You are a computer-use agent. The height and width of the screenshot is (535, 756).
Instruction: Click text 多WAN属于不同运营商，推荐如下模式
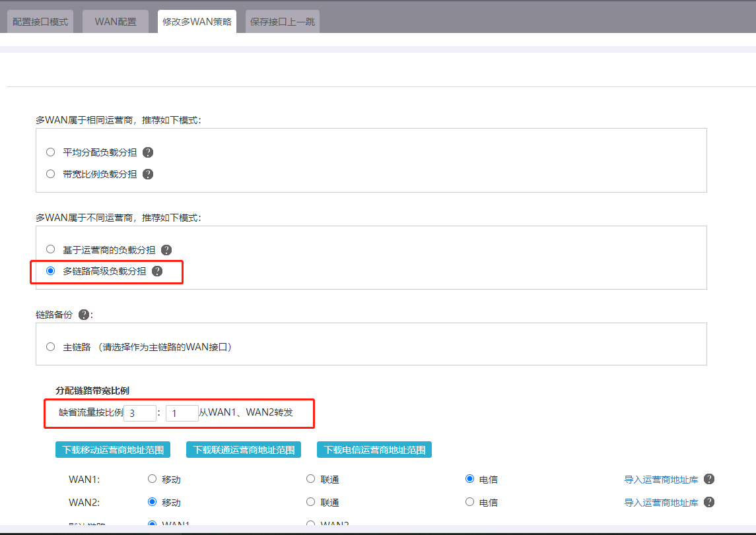click(118, 218)
